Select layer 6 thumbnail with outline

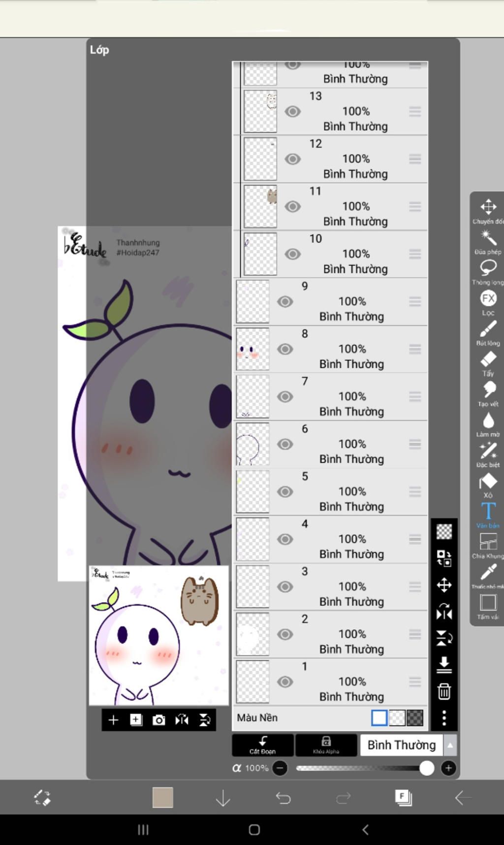[253, 444]
